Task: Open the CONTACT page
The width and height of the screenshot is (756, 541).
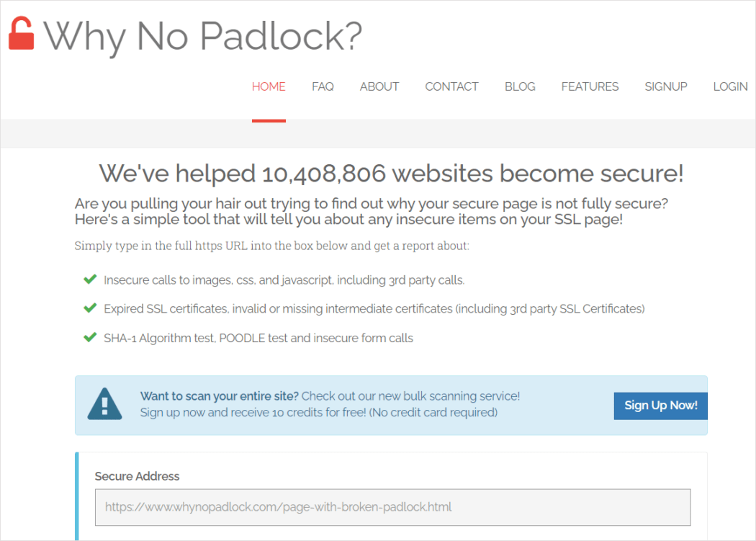Action: [451, 86]
